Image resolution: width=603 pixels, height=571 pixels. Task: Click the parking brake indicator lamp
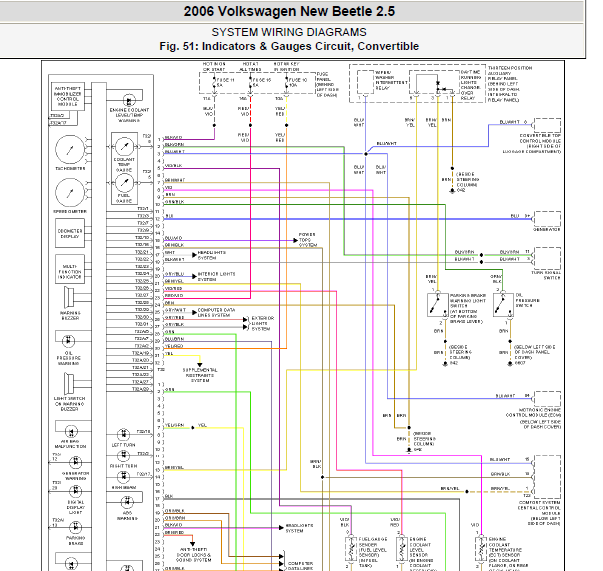pyautogui.click(x=75, y=527)
